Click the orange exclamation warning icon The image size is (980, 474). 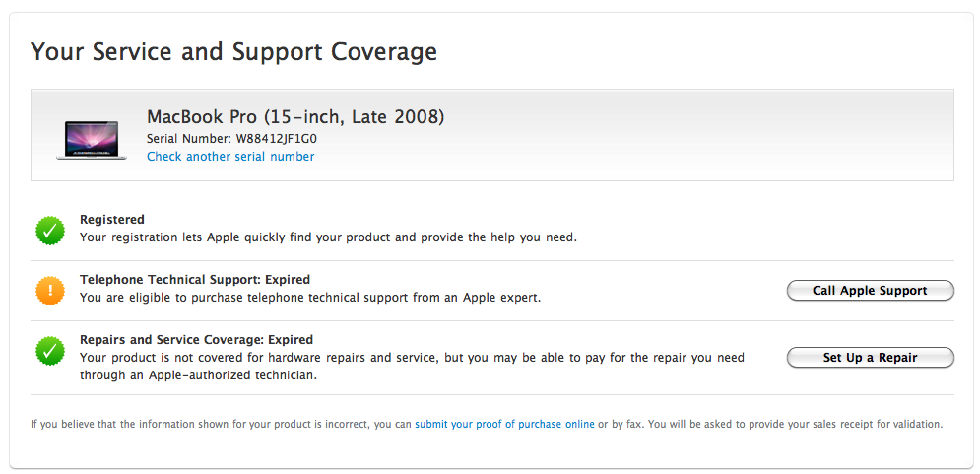(x=50, y=291)
